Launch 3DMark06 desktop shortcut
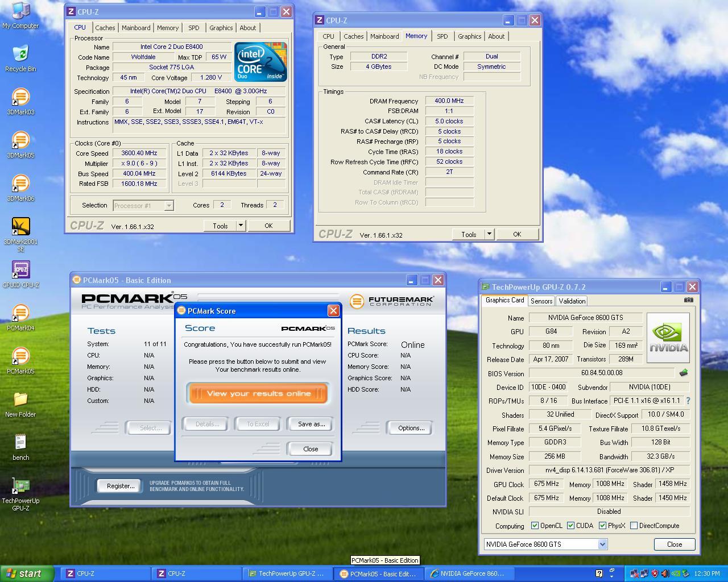Screen dimensions: 728x582 [20, 188]
